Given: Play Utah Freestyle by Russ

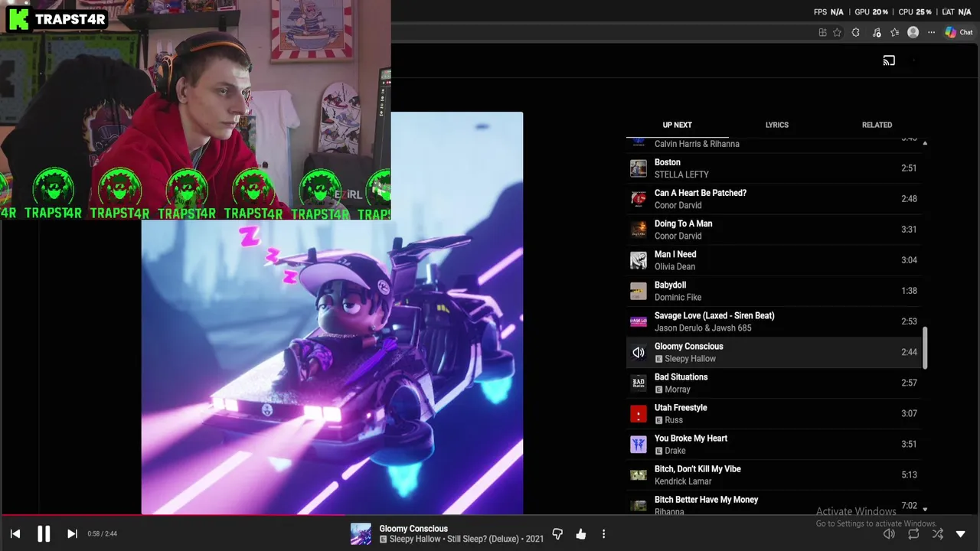Looking at the screenshot, I should point(773,413).
